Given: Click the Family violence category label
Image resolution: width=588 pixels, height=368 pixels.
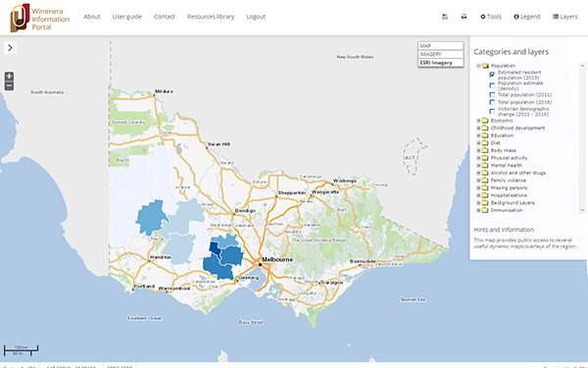Looking at the screenshot, I should (509, 181).
